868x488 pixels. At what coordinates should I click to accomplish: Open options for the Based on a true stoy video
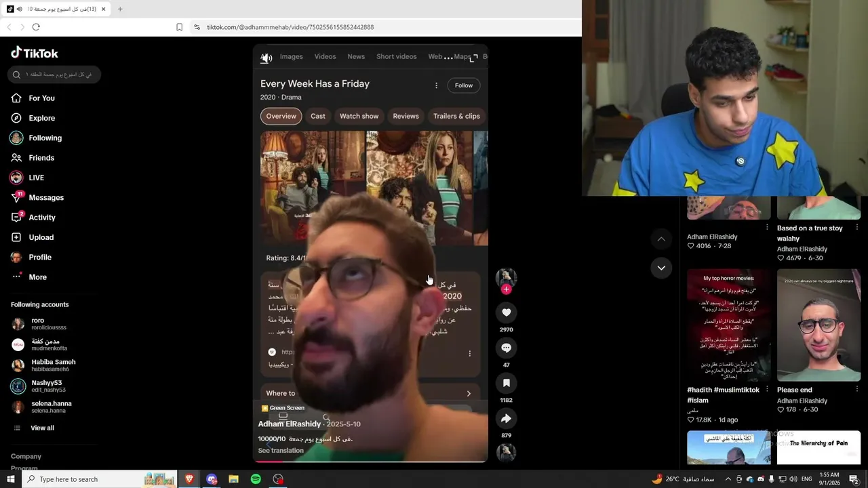point(856,228)
